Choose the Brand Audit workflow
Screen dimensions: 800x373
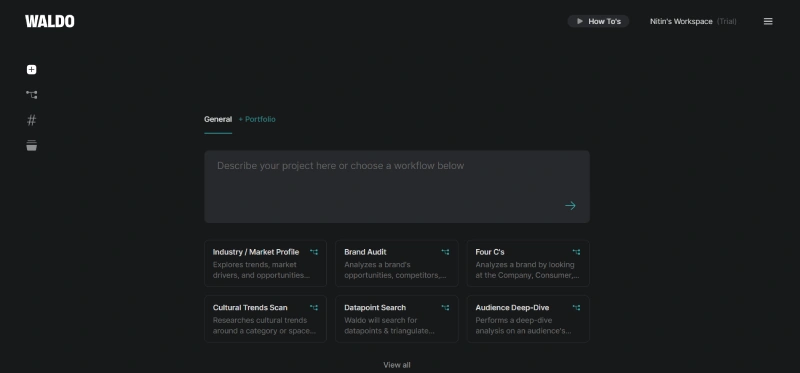tap(397, 263)
